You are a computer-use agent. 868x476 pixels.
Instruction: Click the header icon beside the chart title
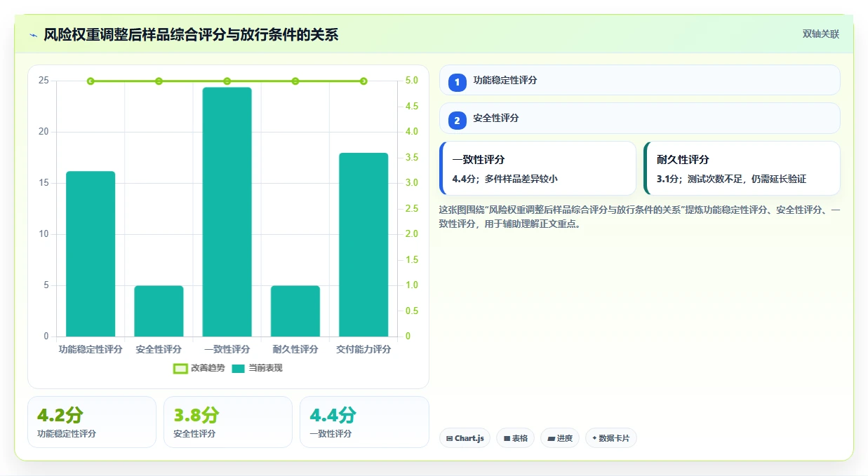(x=34, y=34)
